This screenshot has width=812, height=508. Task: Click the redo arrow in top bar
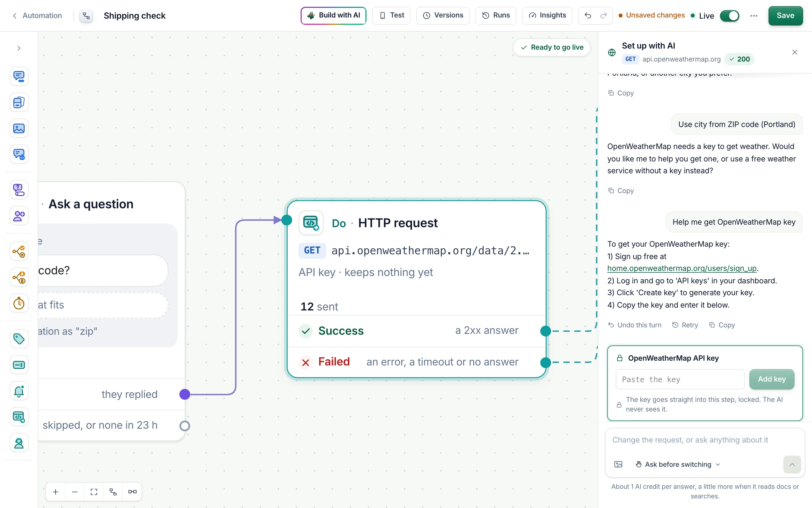pyautogui.click(x=603, y=16)
